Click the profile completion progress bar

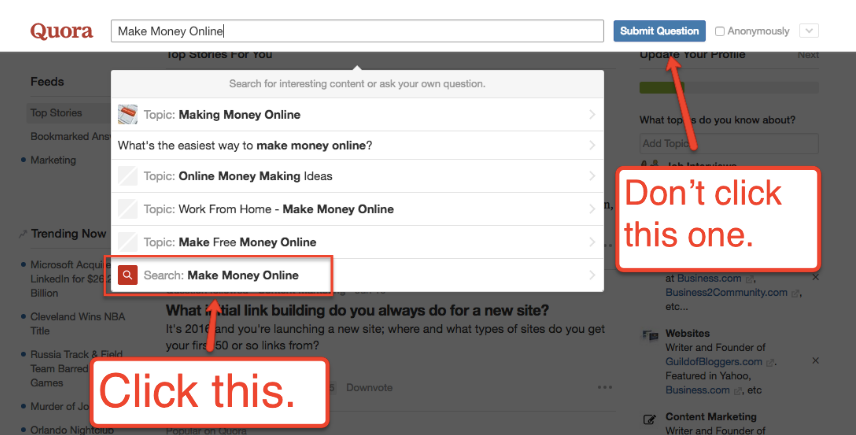(729, 88)
